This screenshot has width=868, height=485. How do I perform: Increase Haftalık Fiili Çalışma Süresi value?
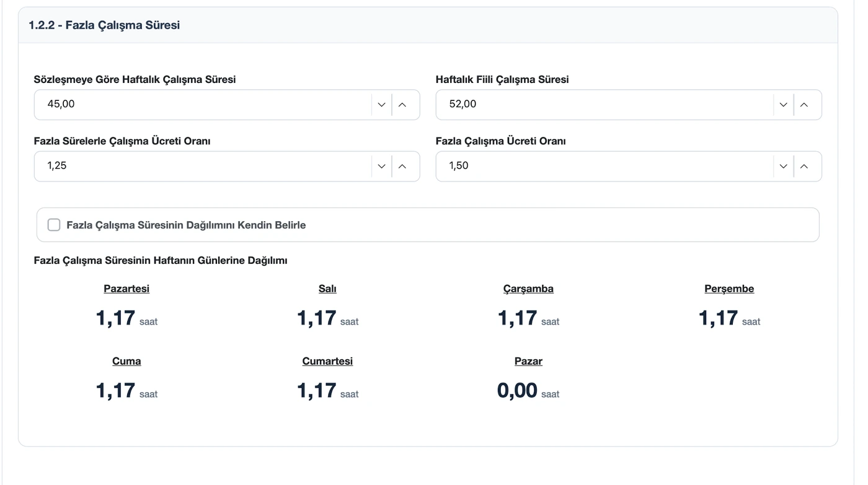804,105
